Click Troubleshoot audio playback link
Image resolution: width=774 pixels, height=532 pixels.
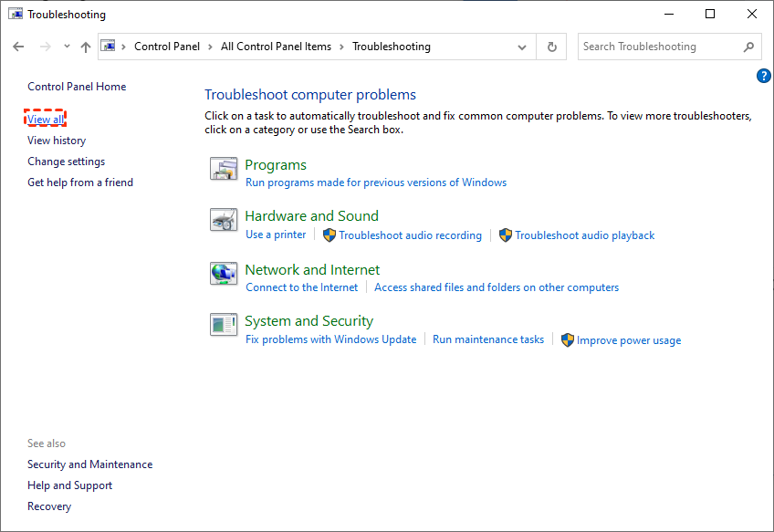click(x=584, y=235)
